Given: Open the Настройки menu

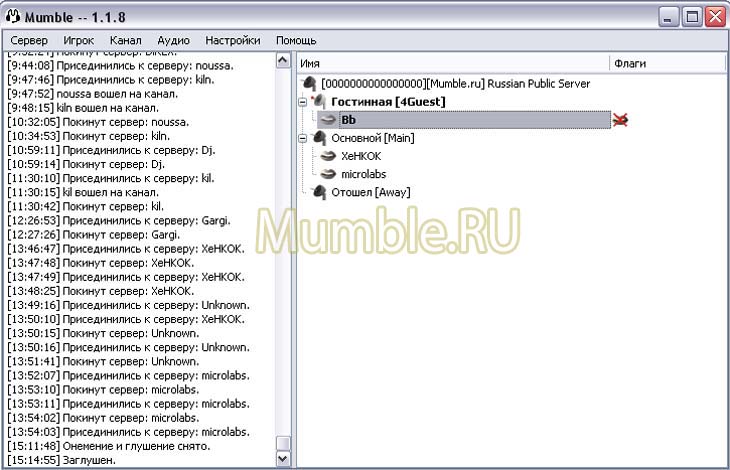Looking at the screenshot, I should (x=232, y=40).
